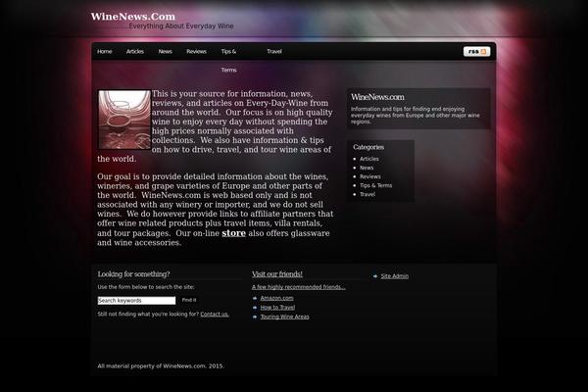This screenshot has height=392, width=588.
Task: Click the WineNews.com sidebar heading
Action: click(x=377, y=97)
